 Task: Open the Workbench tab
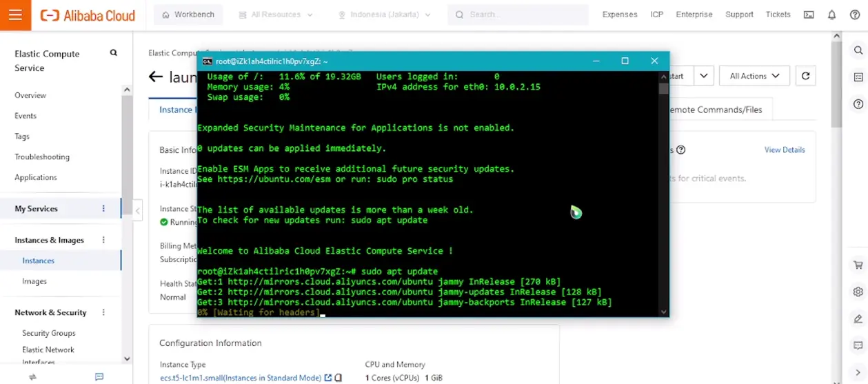pos(188,14)
